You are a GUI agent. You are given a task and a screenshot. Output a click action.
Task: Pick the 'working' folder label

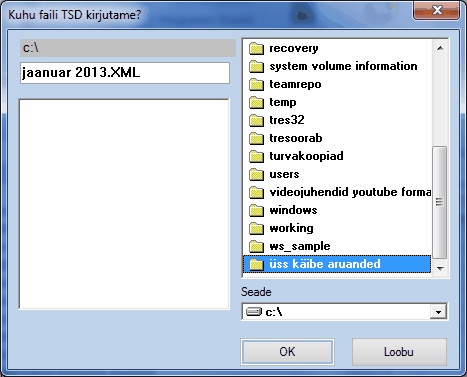[291, 228]
